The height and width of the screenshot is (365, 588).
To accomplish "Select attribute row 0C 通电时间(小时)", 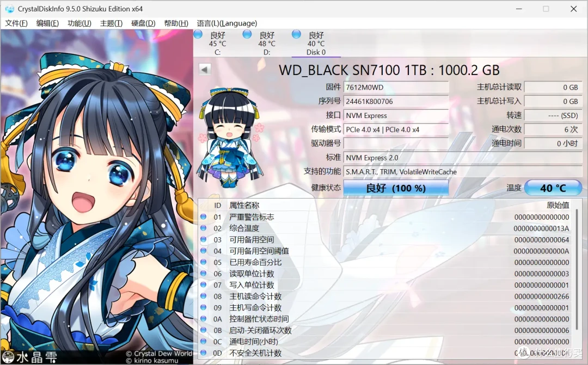I will pos(385,342).
